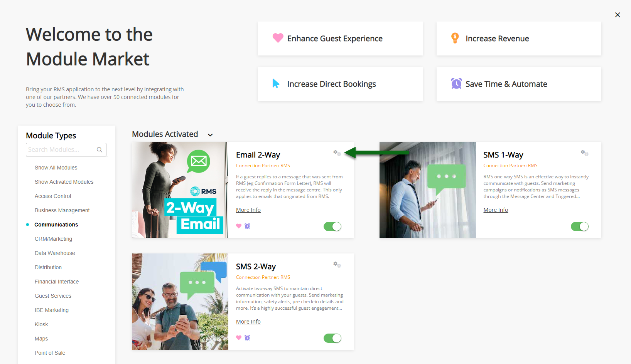Open SMS 1-Way settings gear icon
631x364 pixels.
coord(584,153)
